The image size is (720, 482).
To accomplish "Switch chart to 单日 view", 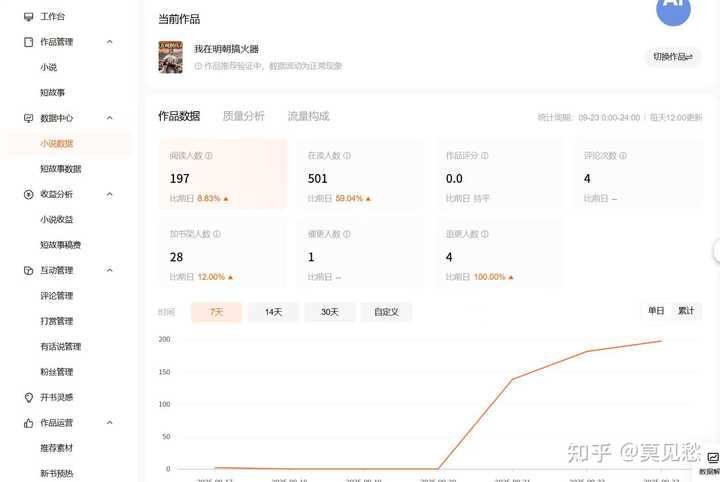I will [656, 311].
